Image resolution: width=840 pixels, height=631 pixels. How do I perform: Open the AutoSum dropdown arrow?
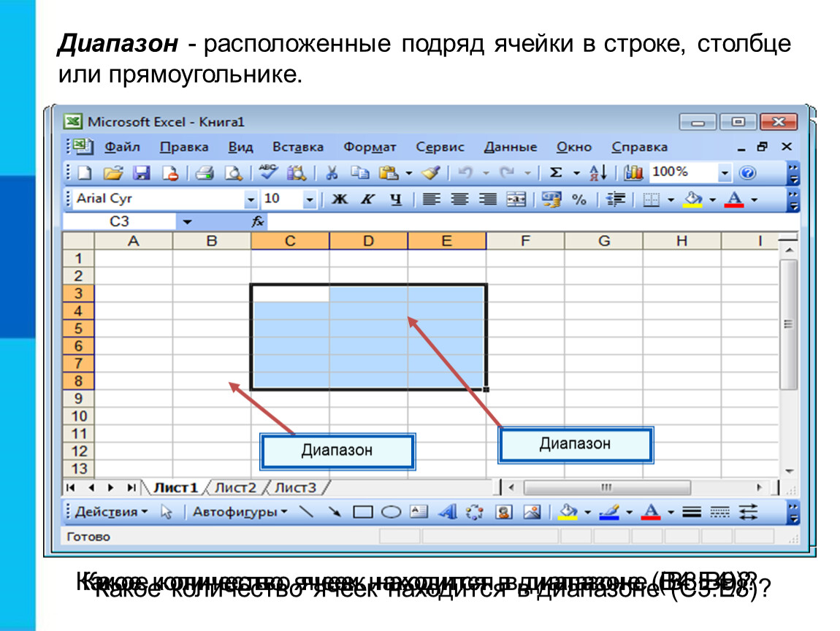point(576,173)
